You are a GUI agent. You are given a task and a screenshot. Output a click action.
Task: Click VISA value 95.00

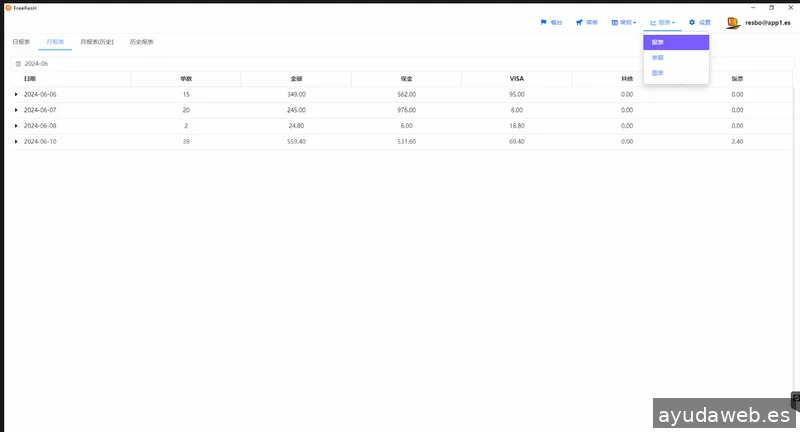click(x=517, y=94)
